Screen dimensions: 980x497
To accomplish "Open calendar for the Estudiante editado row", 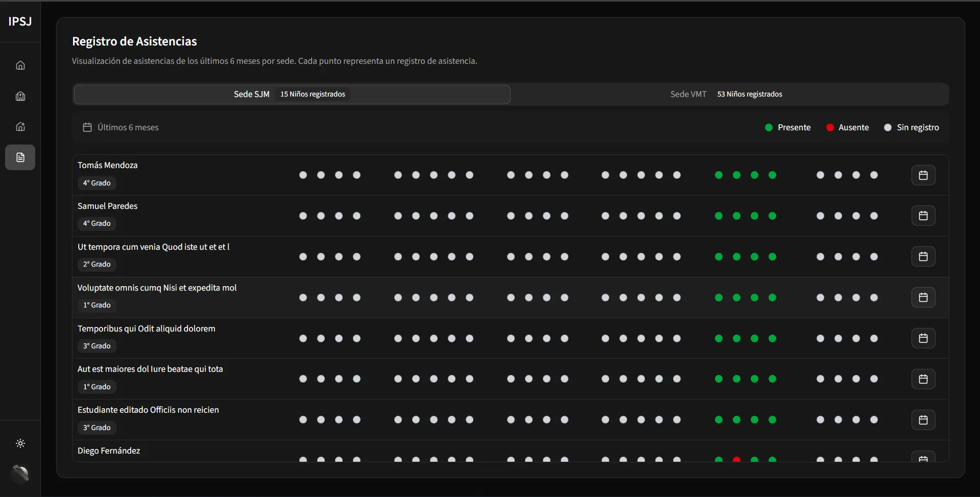I will (923, 420).
